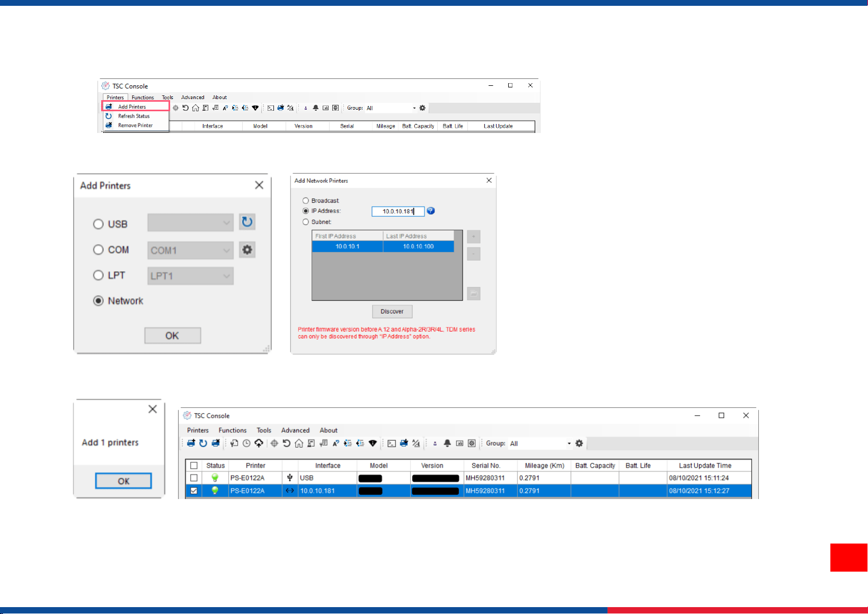This screenshot has width=868, height=614.
Task: Check the box for the USB printer row
Action: 194,478
